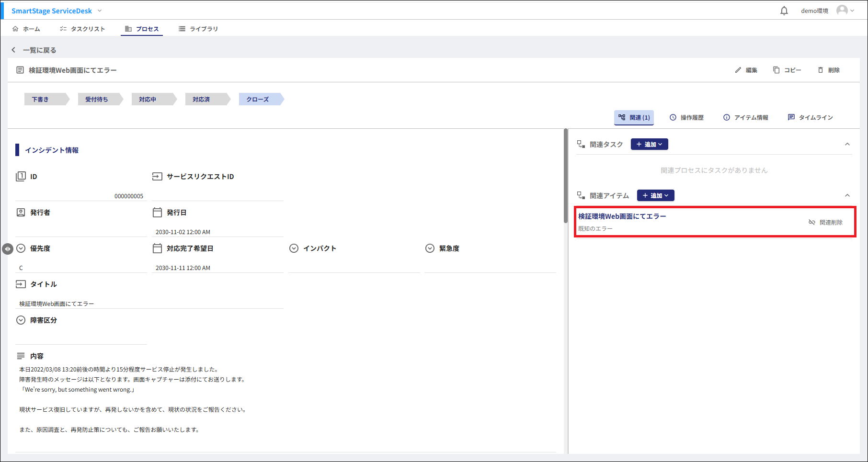Click the 削除 delete button

click(828, 70)
